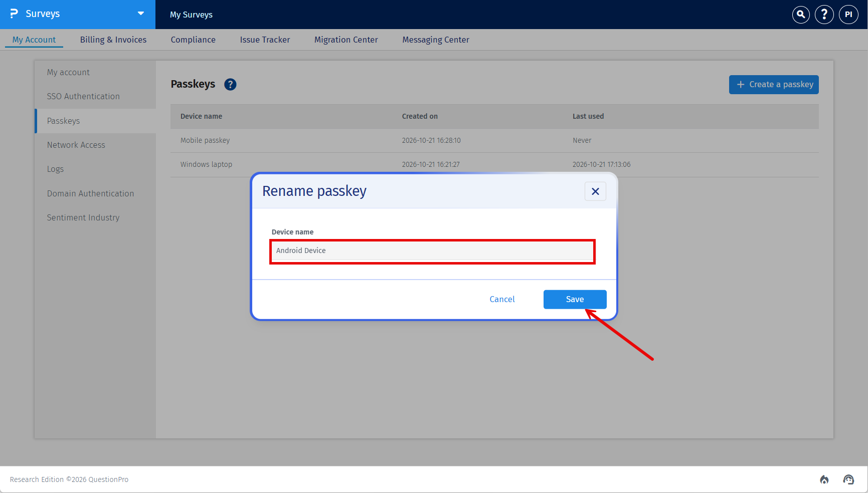Click the Mobile passkey row name
The image size is (868, 493).
point(205,140)
